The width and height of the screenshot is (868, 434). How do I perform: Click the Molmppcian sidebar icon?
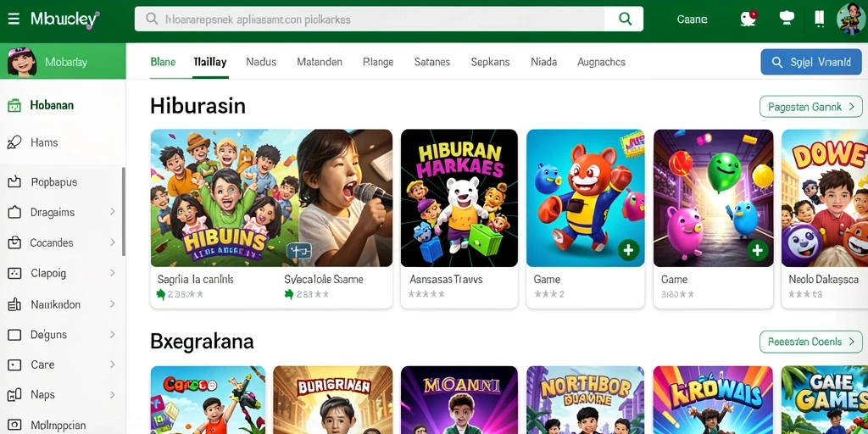[x=14, y=426]
